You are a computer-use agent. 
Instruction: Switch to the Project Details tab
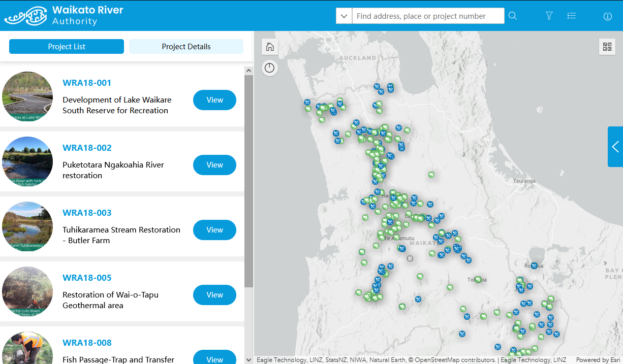click(186, 46)
